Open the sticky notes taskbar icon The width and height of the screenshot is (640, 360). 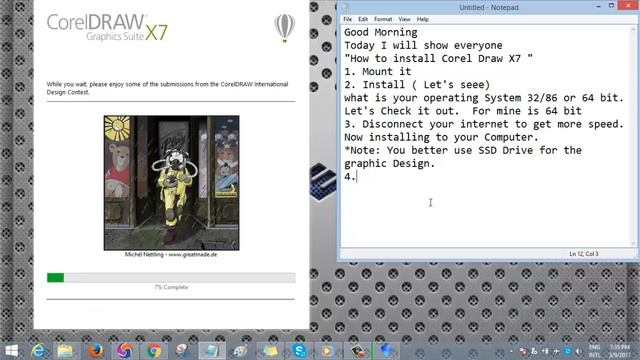click(x=270, y=351)
